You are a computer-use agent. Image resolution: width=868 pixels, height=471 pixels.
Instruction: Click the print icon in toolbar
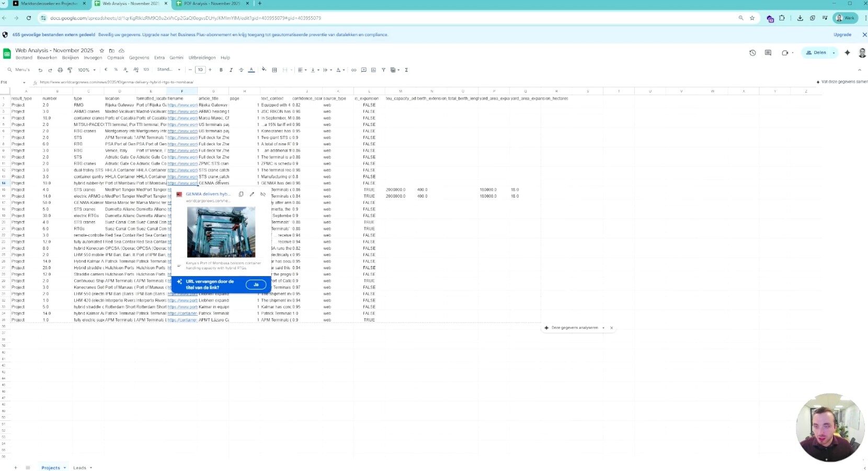click(x=60, y=70)
